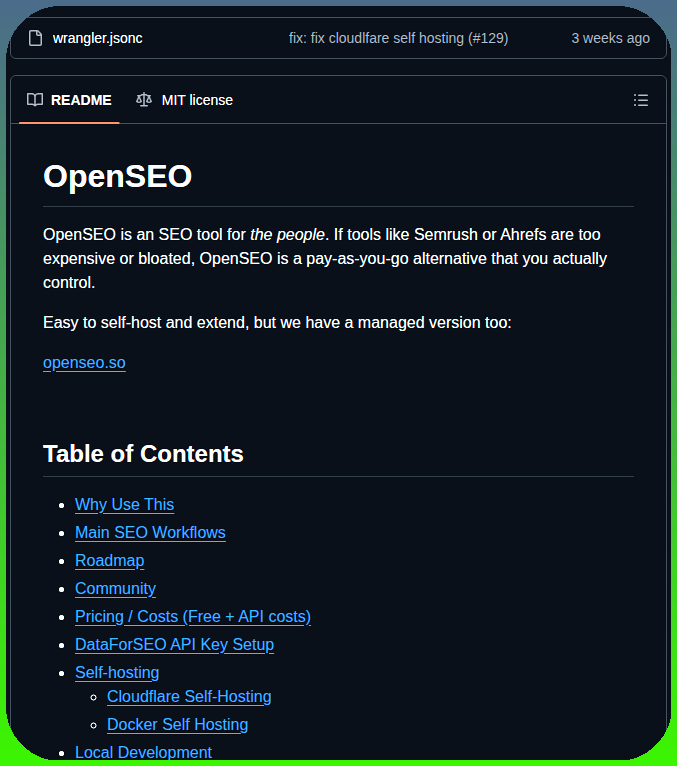Switch to the README tab
677x766 pixels.
click(x=69, y=100)
